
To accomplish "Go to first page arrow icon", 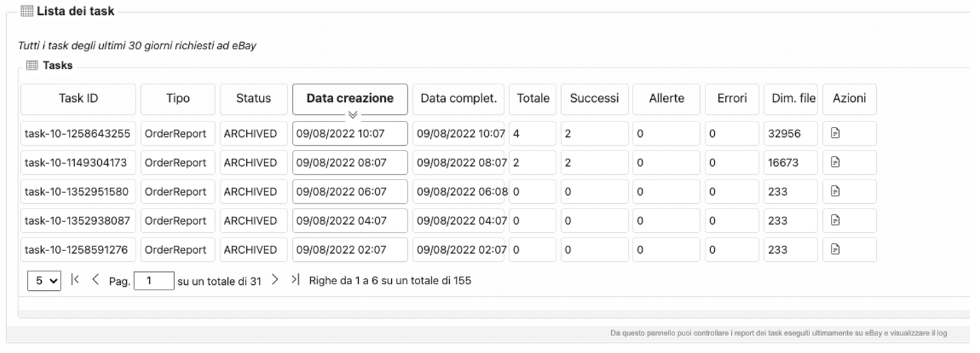I will (x=75, y=279).
